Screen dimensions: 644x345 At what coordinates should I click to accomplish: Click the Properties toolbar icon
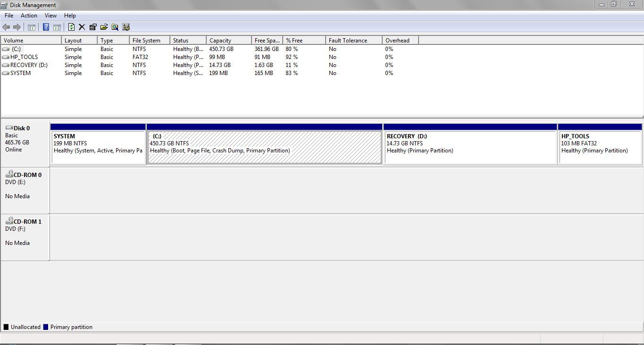pyautogui.click(x=93, y=27)
